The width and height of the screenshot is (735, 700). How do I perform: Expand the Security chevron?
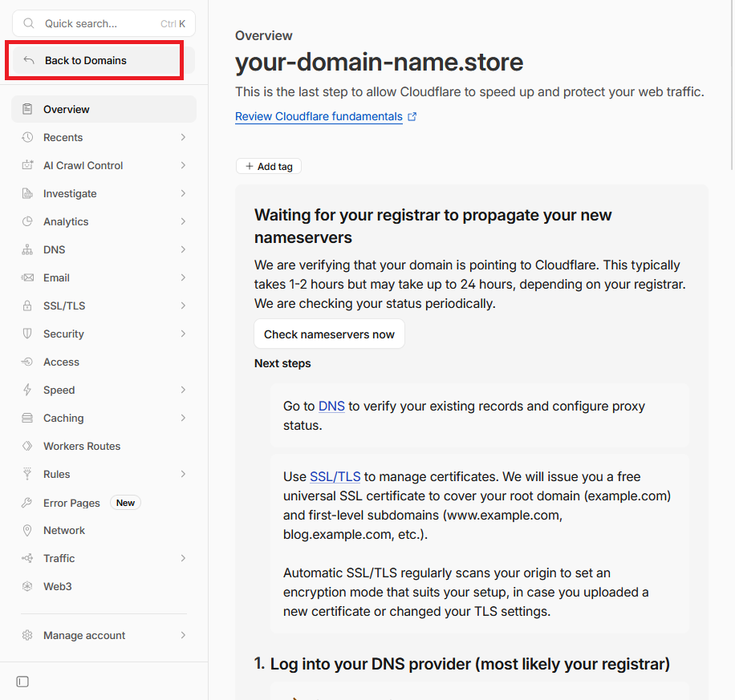click(183, 334)
